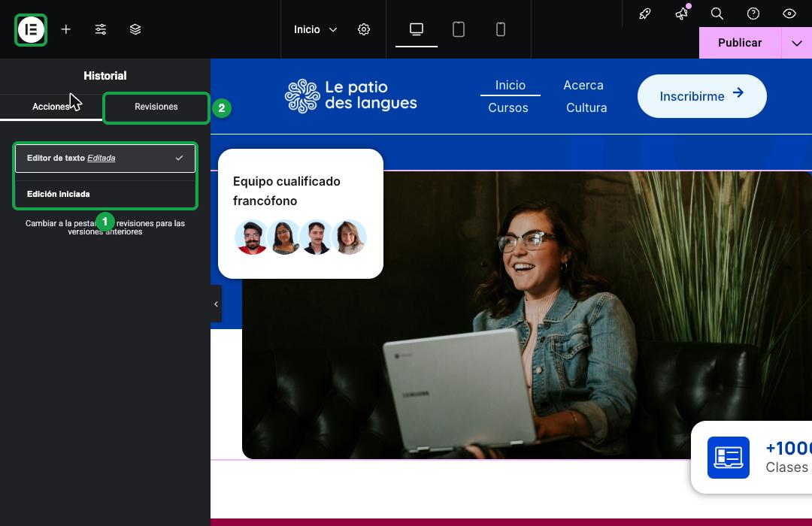Collapse the left panel with the arrow handle
This screenshot has height=526, width=812.
click(216, 304)
